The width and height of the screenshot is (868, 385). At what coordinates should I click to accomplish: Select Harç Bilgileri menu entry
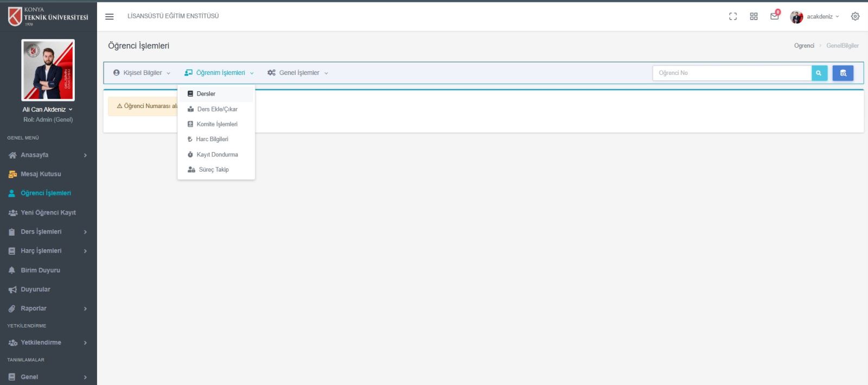[212, 140]
